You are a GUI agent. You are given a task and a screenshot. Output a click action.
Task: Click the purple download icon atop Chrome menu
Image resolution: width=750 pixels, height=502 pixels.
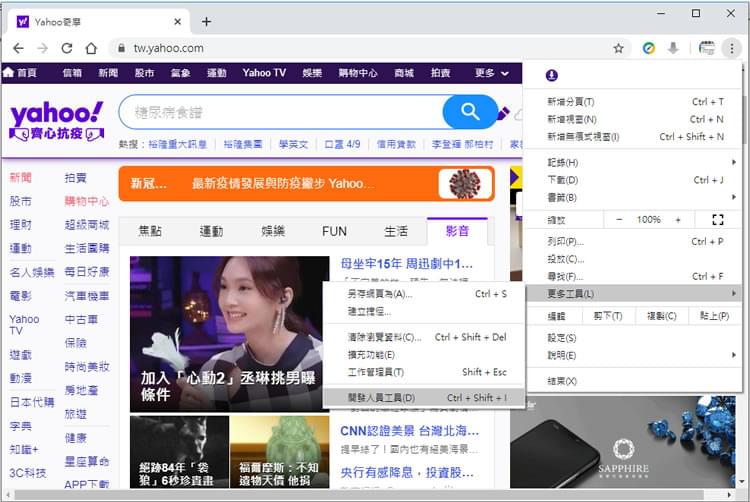pos(551,75)
